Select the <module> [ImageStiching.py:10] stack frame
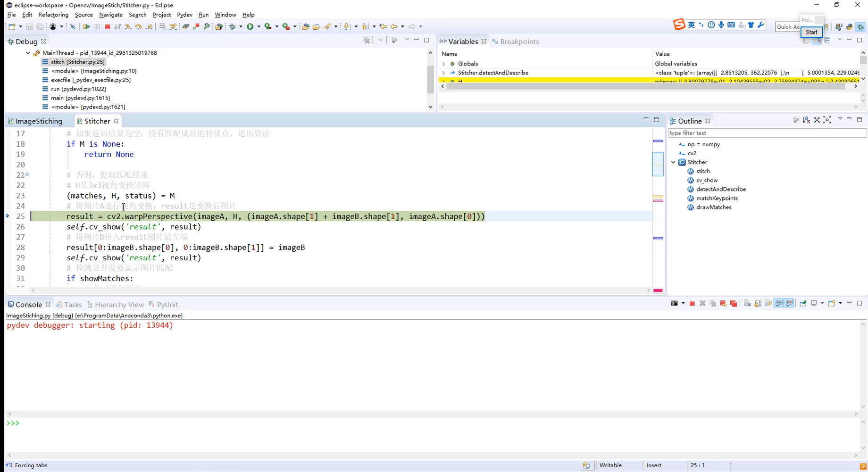 click(90, 71)
